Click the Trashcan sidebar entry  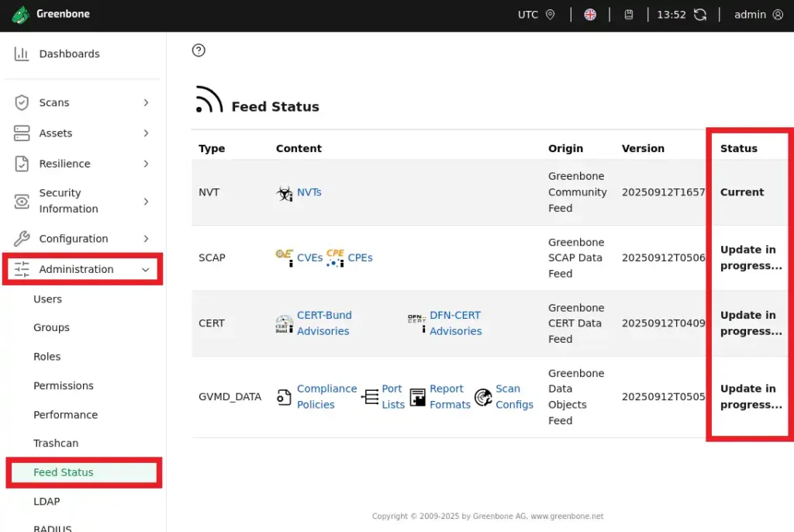pyautogui.click(x=56, y=443)
